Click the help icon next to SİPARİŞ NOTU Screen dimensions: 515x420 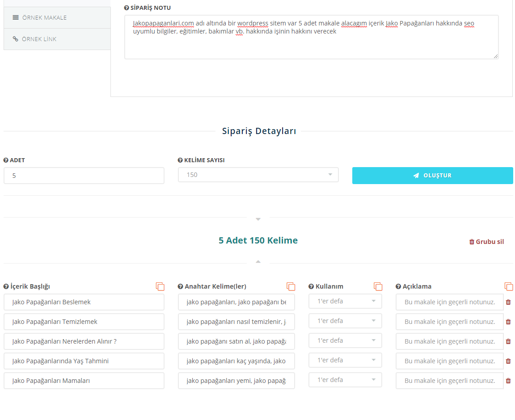[127, 8]
